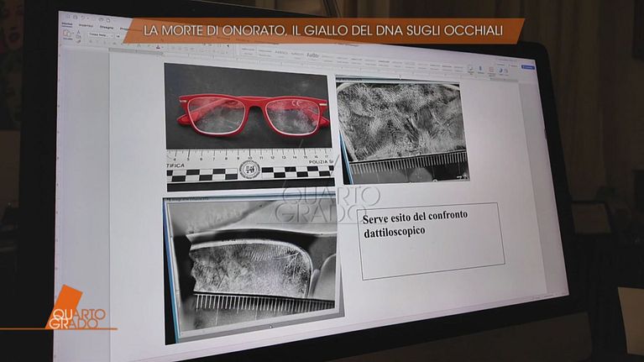The width and height of the screenshot is (644, 362).
Task: Select the AaBb heading style in gallery
Action: point(312,55)
